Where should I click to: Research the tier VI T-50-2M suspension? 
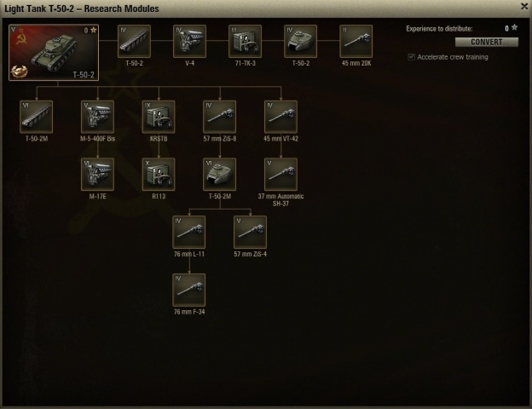tap(37, 117)
